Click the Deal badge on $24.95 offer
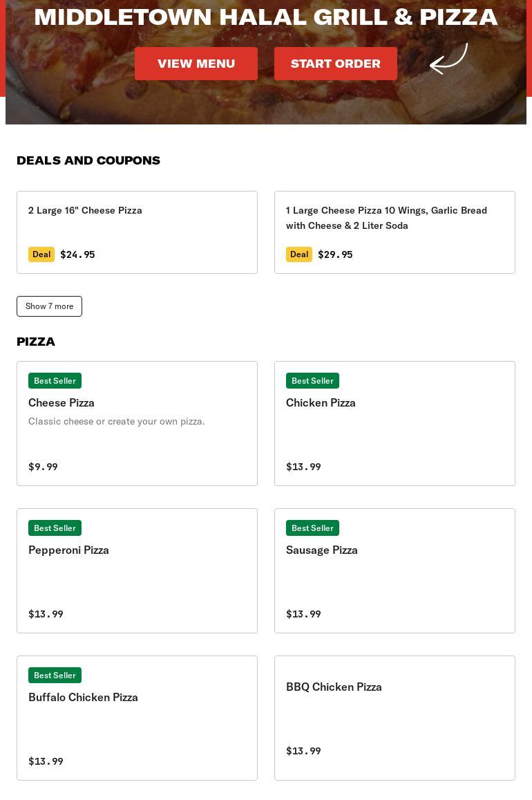The width and height of the screenshot is (532, 800). [x=41, y=254]
